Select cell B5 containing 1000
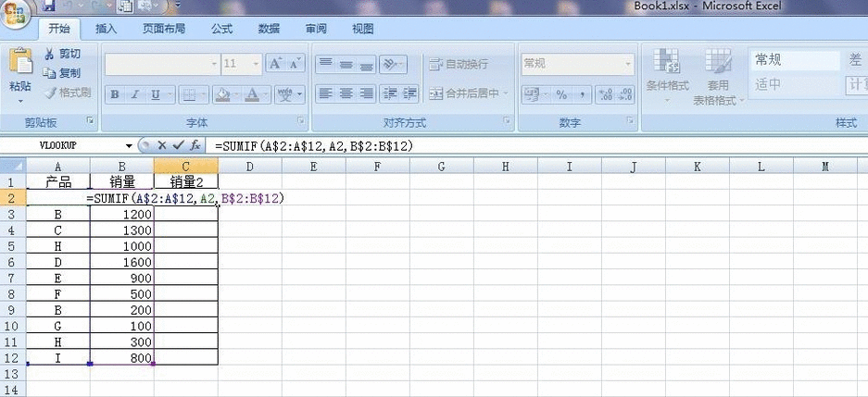868x397 pixels. click(x=121, y=246)
